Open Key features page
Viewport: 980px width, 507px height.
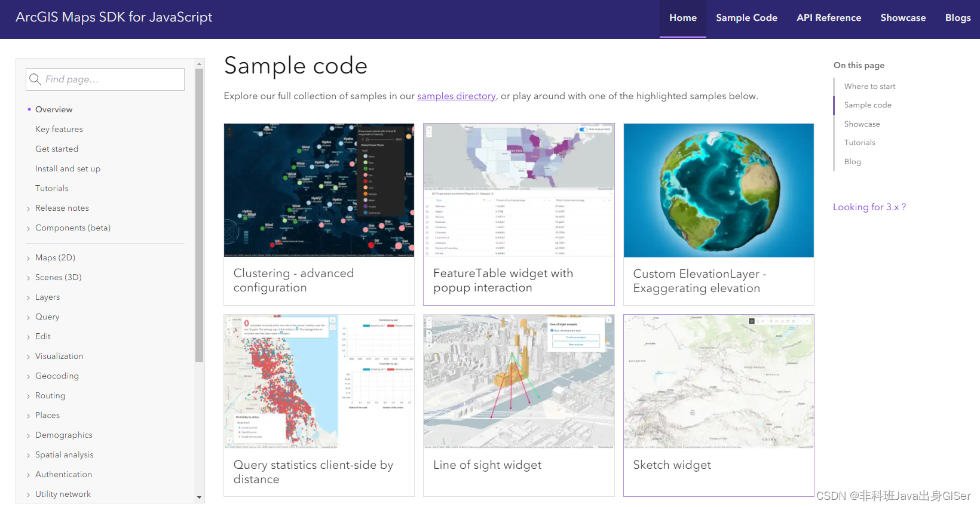point(59,129)
